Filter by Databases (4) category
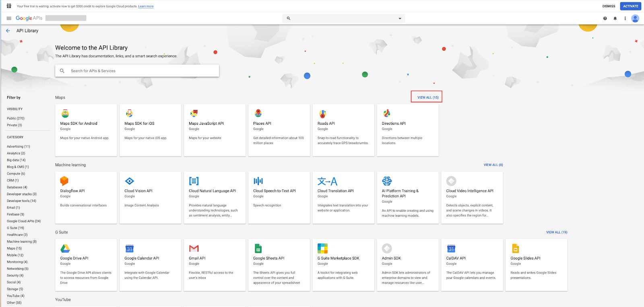The width and height of the screenshot is (644, 307). pyautogui.click(x=17, y=187)
